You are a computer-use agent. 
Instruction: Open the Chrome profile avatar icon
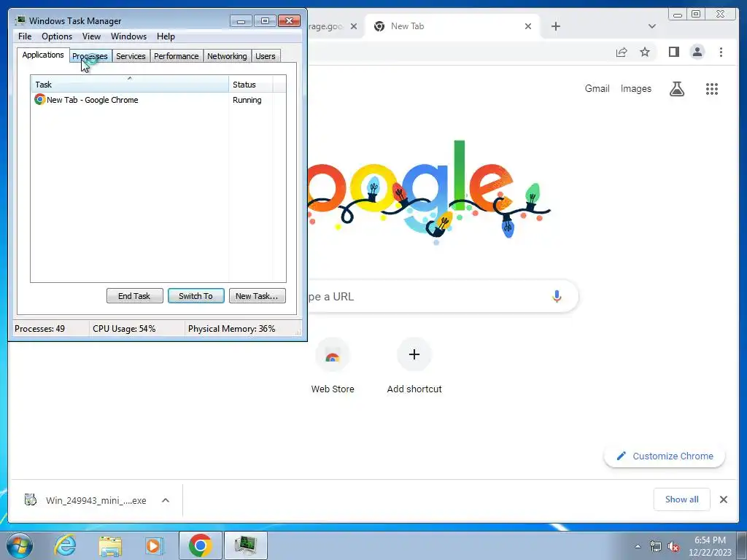tap(697, 52)
